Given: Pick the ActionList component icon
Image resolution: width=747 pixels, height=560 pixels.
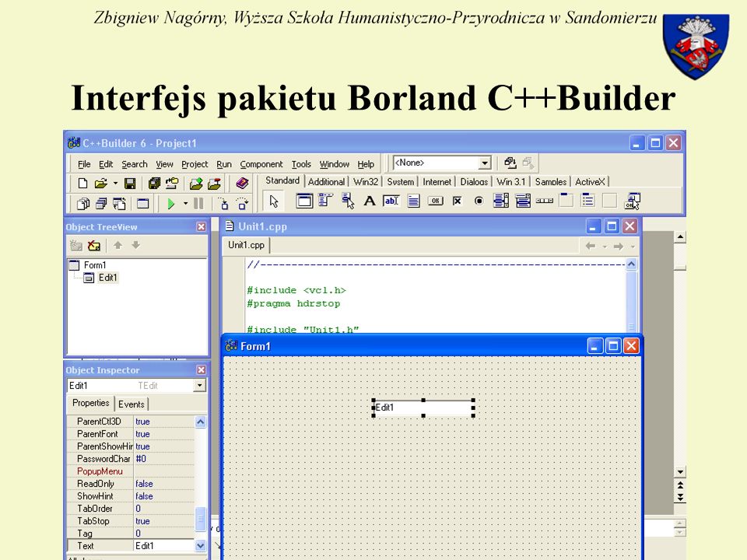Looking at the screenshot, I should coord(633,201).
